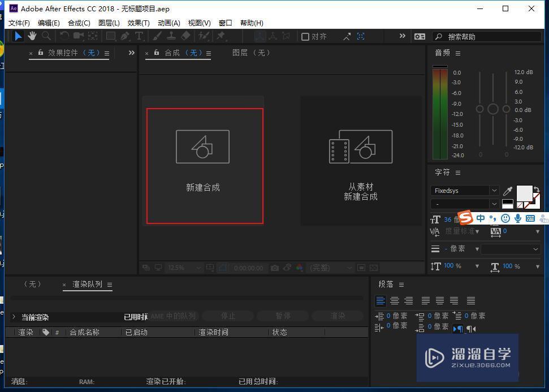Click the tracking VA icon
Screen dimensions: 549x392
[496, 231]
